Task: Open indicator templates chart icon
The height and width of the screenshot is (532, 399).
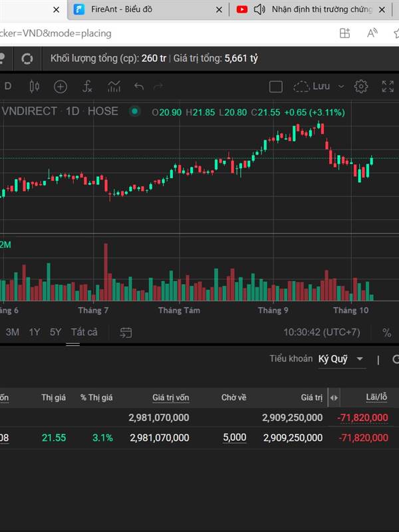Action: (114, 86)
